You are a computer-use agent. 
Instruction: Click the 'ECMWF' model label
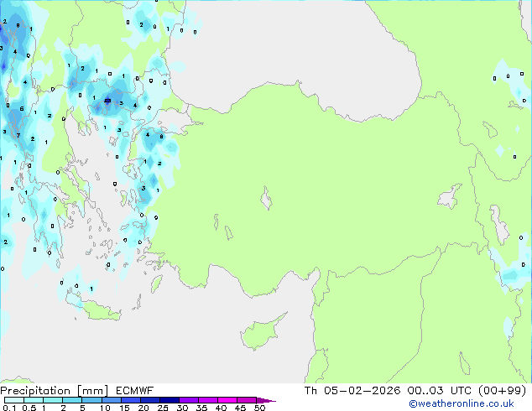135,391
